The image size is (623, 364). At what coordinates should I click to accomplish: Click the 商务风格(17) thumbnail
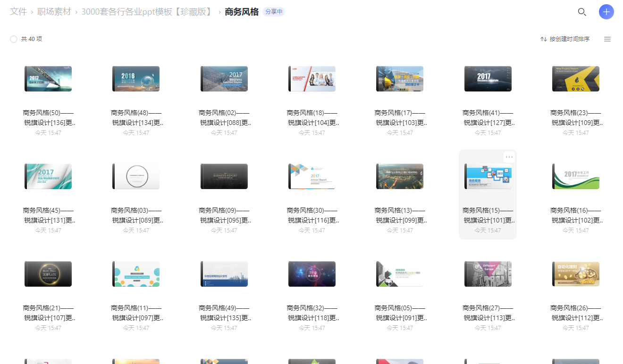point(400,79)
